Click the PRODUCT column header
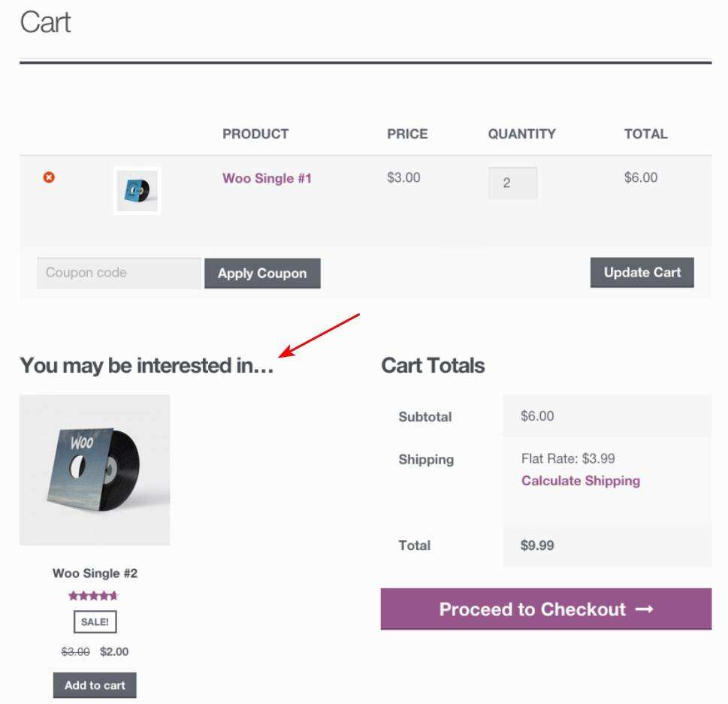This screenshot has height=704, width=728. [255, 134]
